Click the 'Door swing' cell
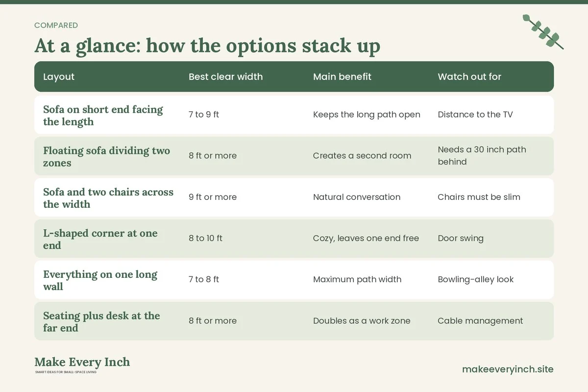The height and width of the screenshot is (392, 588). (461, 238)
